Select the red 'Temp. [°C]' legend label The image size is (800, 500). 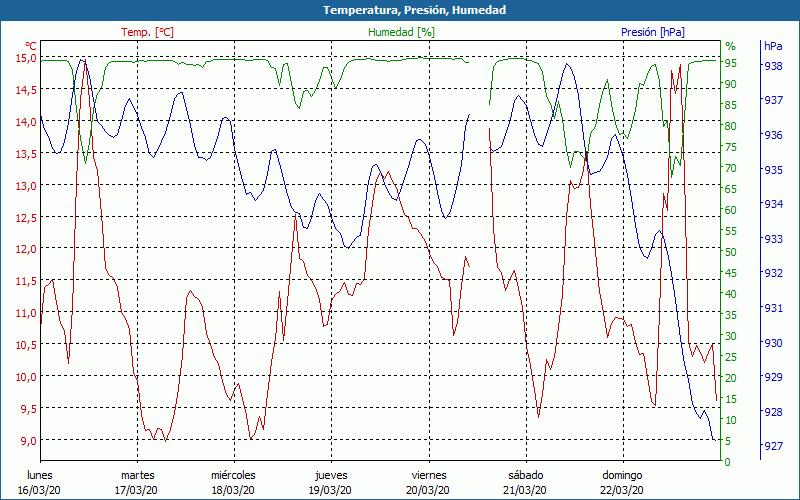147,32
